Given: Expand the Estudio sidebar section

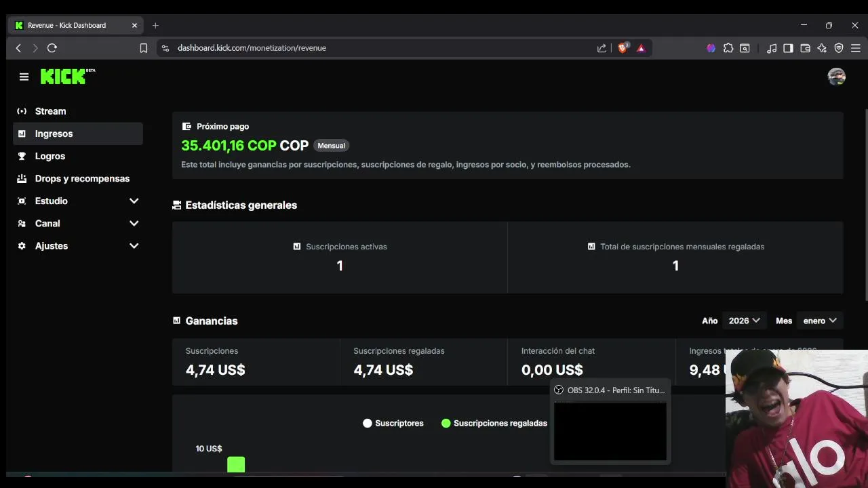Looking at the screenshot, I should click(x=134, y=201).
